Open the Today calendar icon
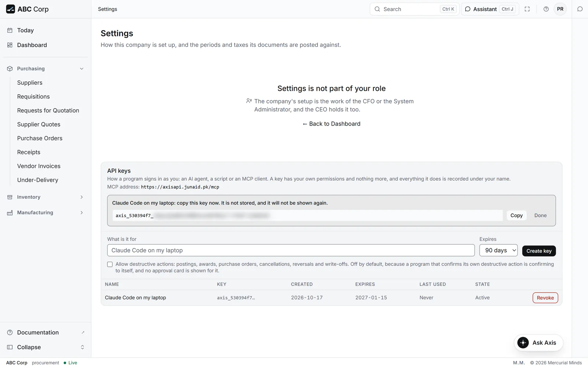Screen dimensions: 588x368 [x=10, y=31]
